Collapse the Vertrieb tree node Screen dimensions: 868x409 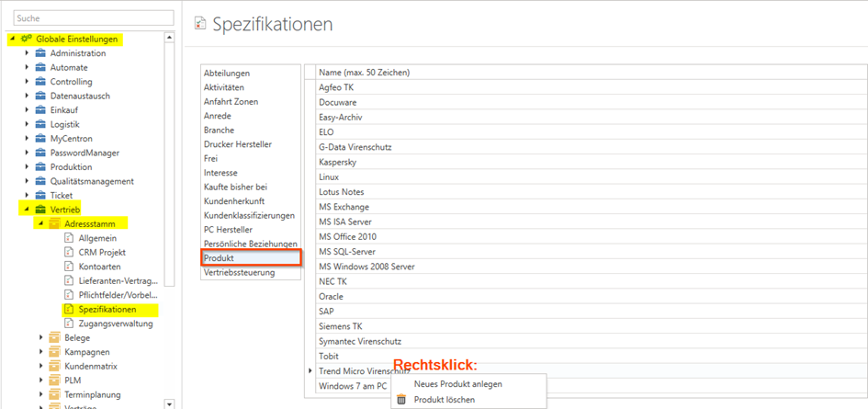27,210
